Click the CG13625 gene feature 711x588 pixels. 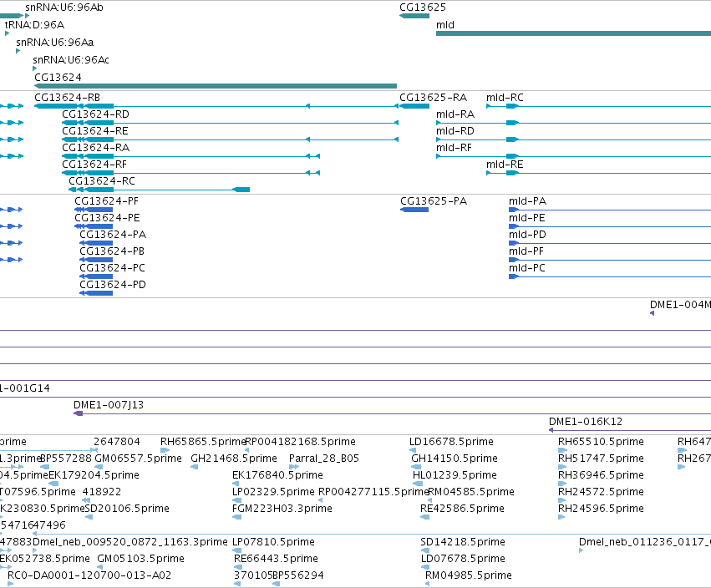point(414,16)
